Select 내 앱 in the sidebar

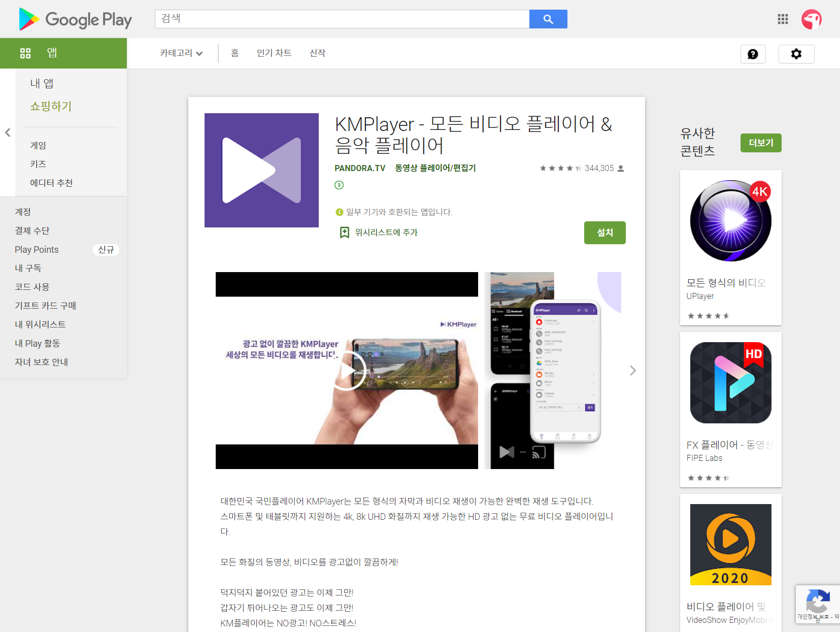coord(42,83)
